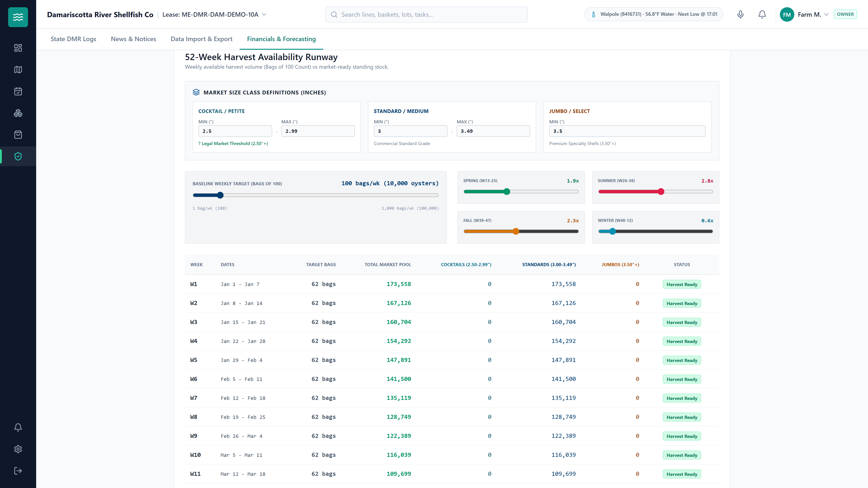Viewport: 868px width, 488px height.
Task: Adjust the Baseline Weekly Target slider
Action: point(315,195)
